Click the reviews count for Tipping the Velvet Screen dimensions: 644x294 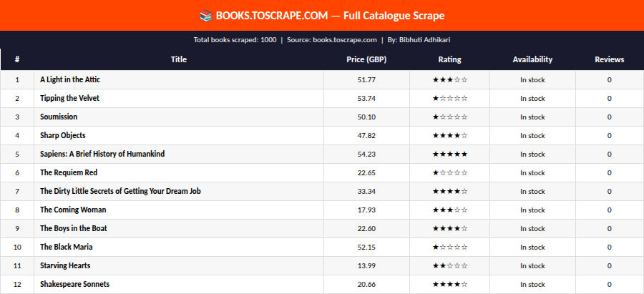610,98
